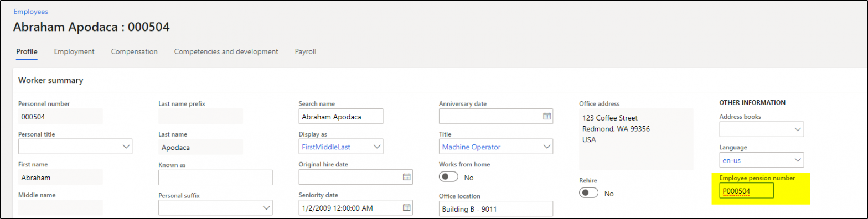The width and height of the screenshot is (868, 219).
Task: Click the Office address text 123 Coffee Street
Action: [x=610, y=118]
